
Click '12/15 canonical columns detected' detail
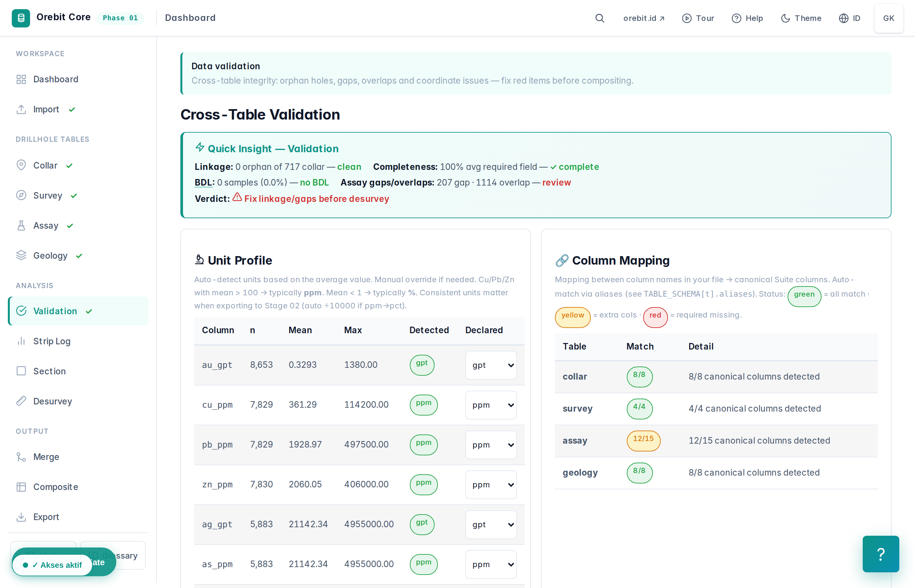click(759, 441)
